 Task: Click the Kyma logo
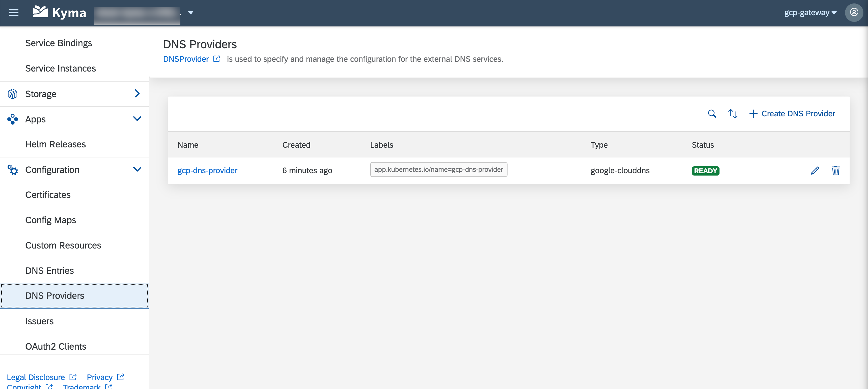(59, 13)
